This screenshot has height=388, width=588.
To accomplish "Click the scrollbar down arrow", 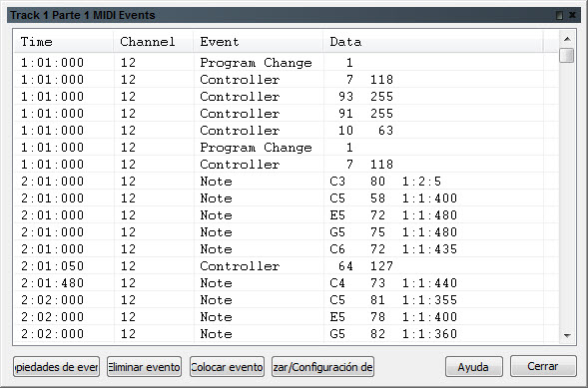I will click(567, 335).
